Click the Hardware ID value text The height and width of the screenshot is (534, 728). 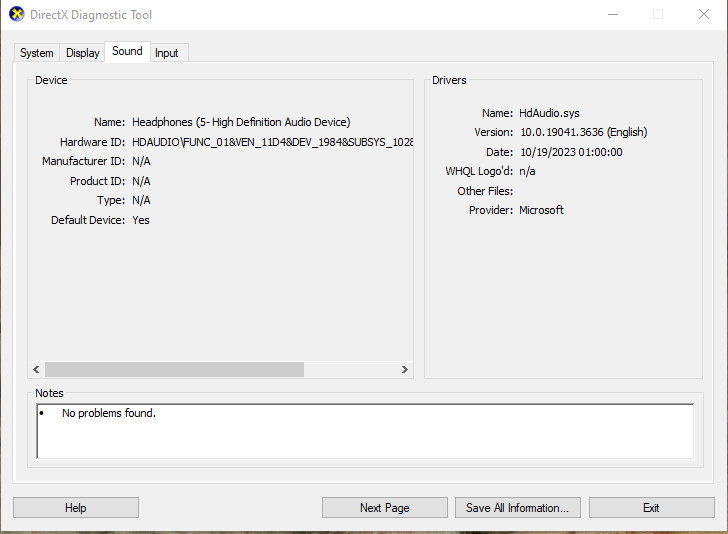pyautogui.click(x=272, y=142)
